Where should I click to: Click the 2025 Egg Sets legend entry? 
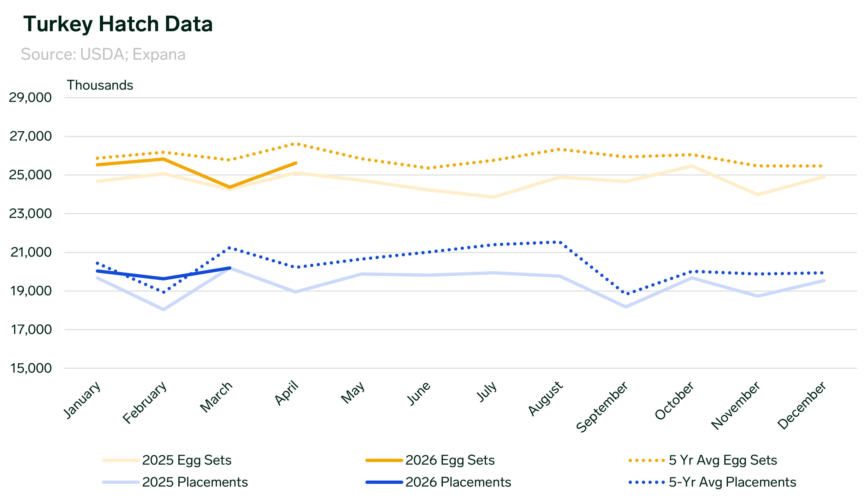(x=186, y=460)
